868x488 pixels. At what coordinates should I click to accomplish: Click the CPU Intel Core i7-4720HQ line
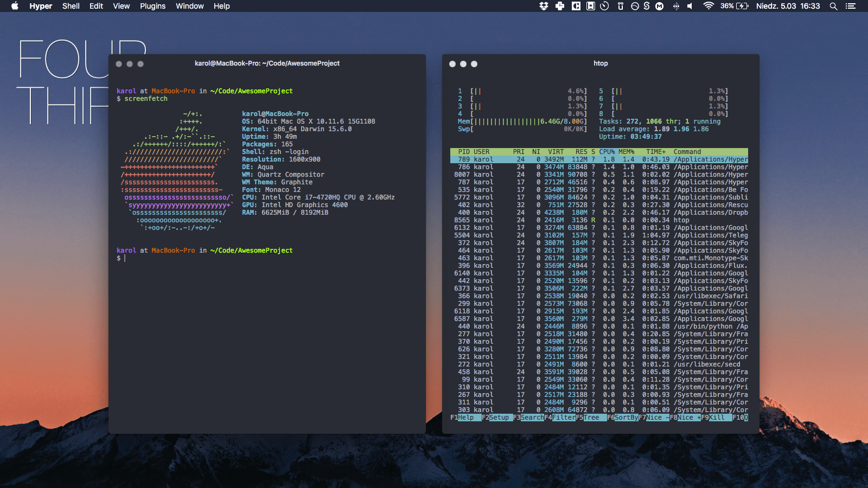tap(318, 197)
